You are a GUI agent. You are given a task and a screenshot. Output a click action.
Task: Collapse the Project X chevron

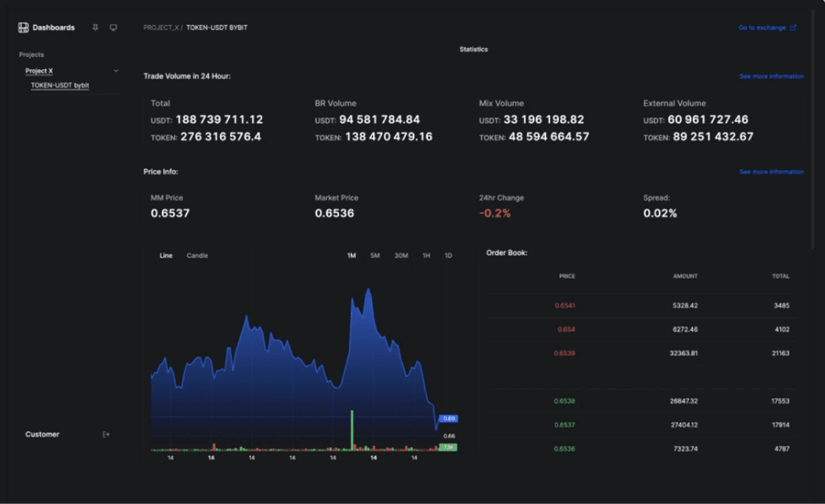(x=116, y=71)
